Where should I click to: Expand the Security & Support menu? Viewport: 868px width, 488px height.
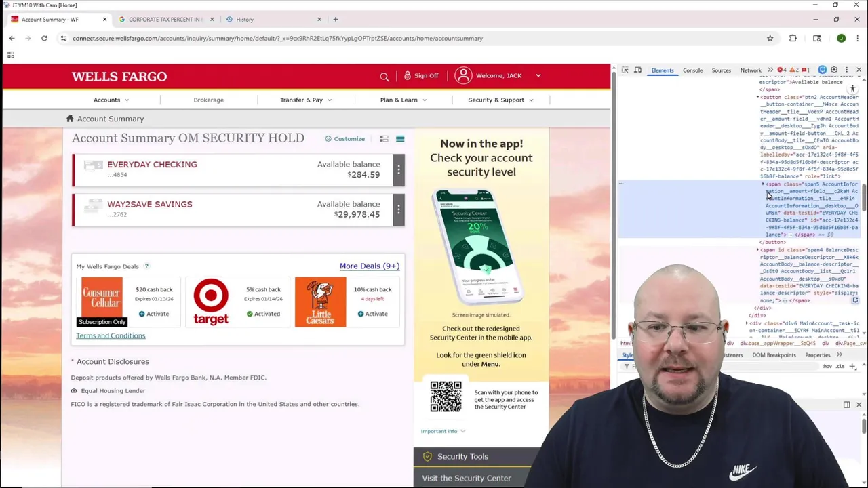click(500, 100)
